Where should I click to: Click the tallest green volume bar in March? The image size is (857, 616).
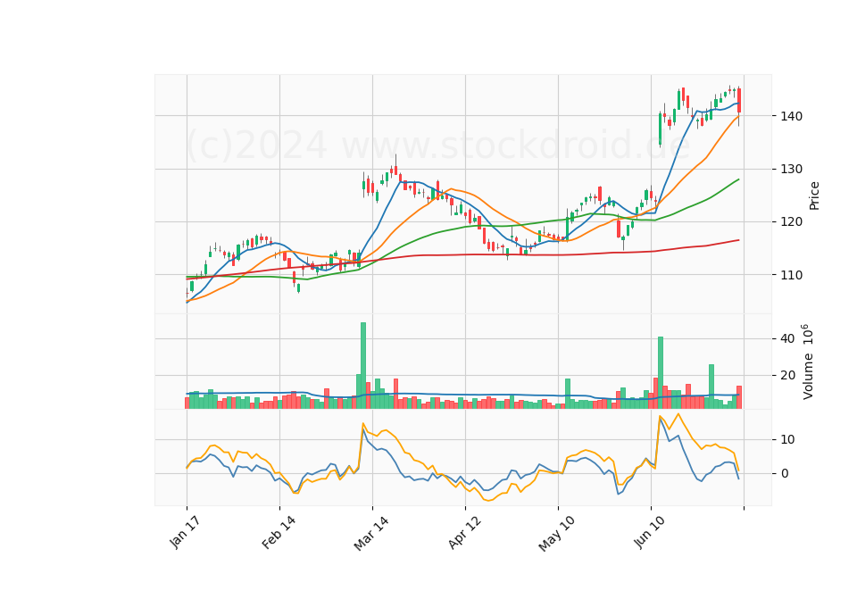(363, 366)
